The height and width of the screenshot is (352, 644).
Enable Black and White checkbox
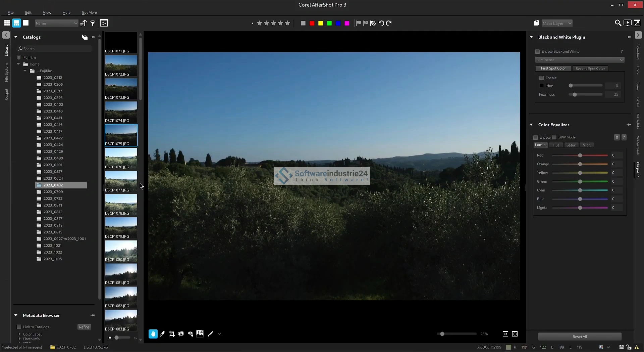click(538, 51)
